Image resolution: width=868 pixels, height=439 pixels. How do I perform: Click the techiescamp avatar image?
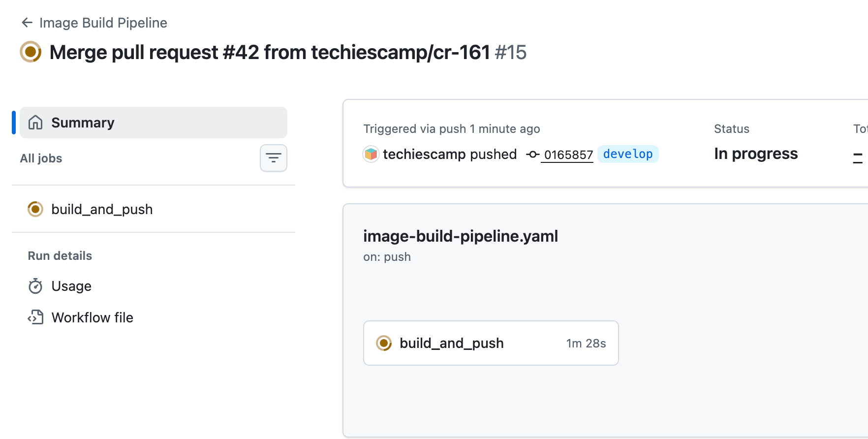pyautogui.click(x=371, y=154)
